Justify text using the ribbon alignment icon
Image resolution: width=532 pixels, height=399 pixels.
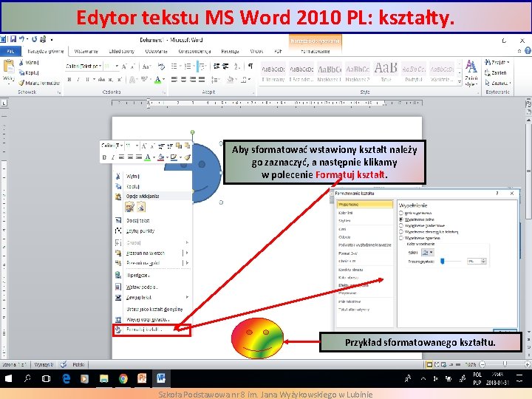[202, 79]
